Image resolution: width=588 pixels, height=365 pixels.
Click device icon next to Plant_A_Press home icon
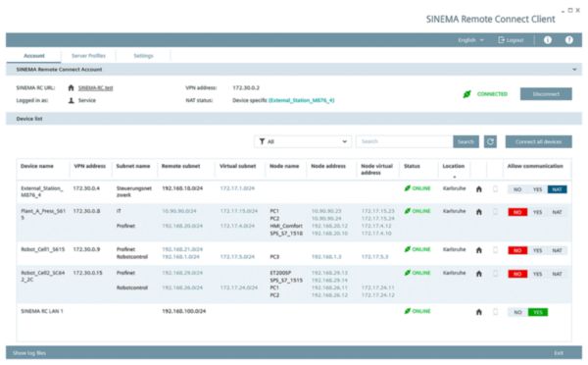[495, 212]
